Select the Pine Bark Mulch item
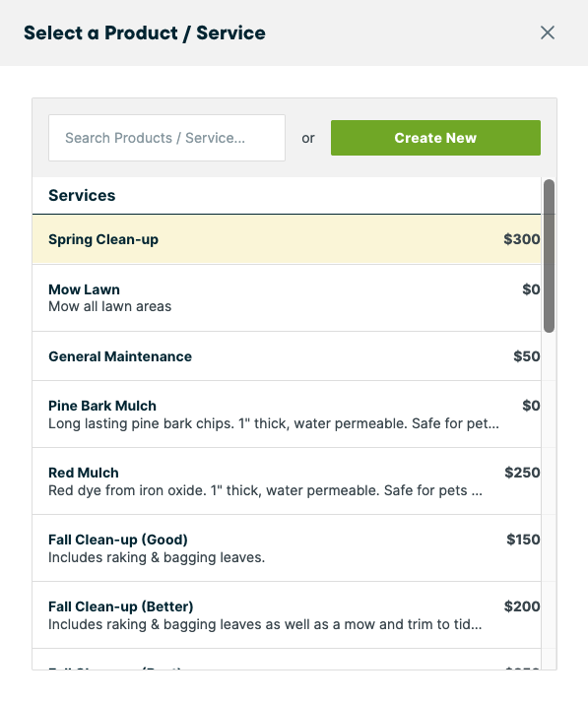This screenshot has height=701, width=588. 287,414
